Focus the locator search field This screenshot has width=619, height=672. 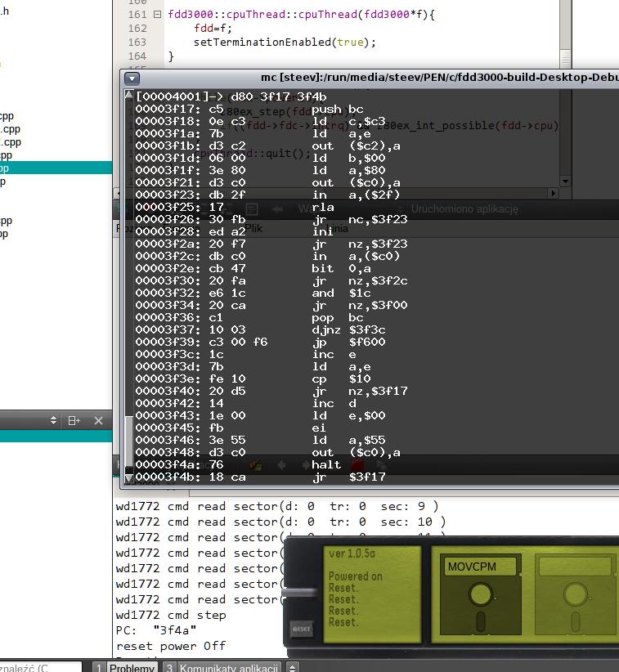coord(41,667)
